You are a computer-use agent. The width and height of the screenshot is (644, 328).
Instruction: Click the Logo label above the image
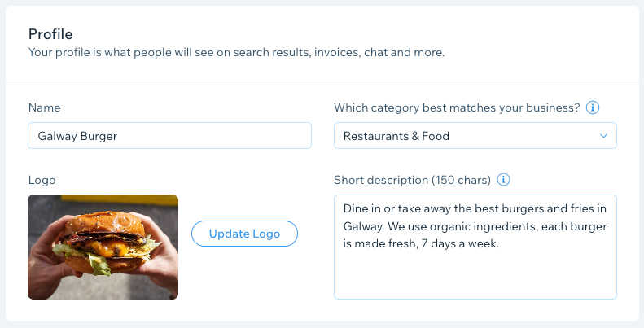point(42,180)
